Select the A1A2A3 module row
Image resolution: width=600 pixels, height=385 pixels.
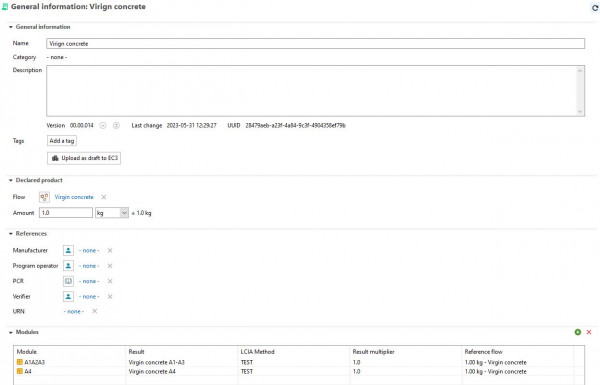(299, 362)
